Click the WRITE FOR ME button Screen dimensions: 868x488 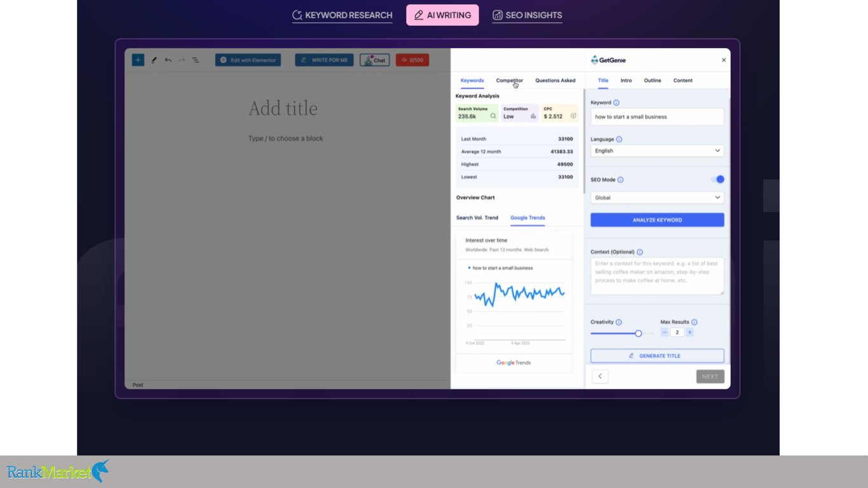click(324, 60)
